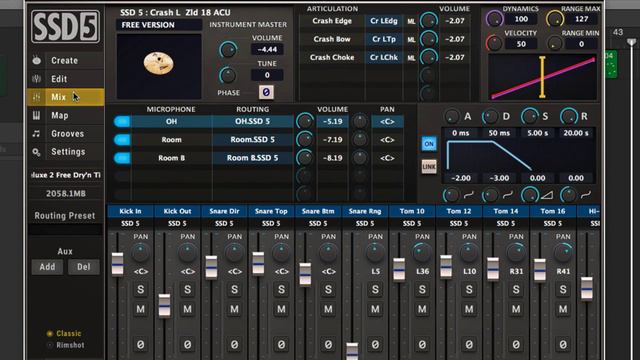
Task: Open SSD 5 output selector under Snare Rng
Action: [365, 224]
